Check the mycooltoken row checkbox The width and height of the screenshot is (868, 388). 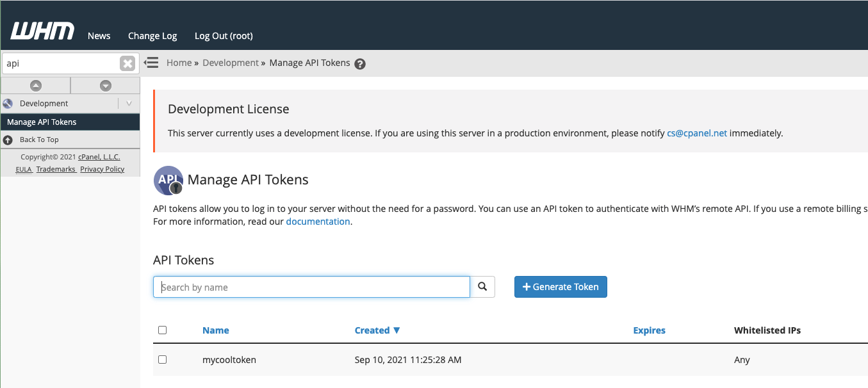click(162, 359)
